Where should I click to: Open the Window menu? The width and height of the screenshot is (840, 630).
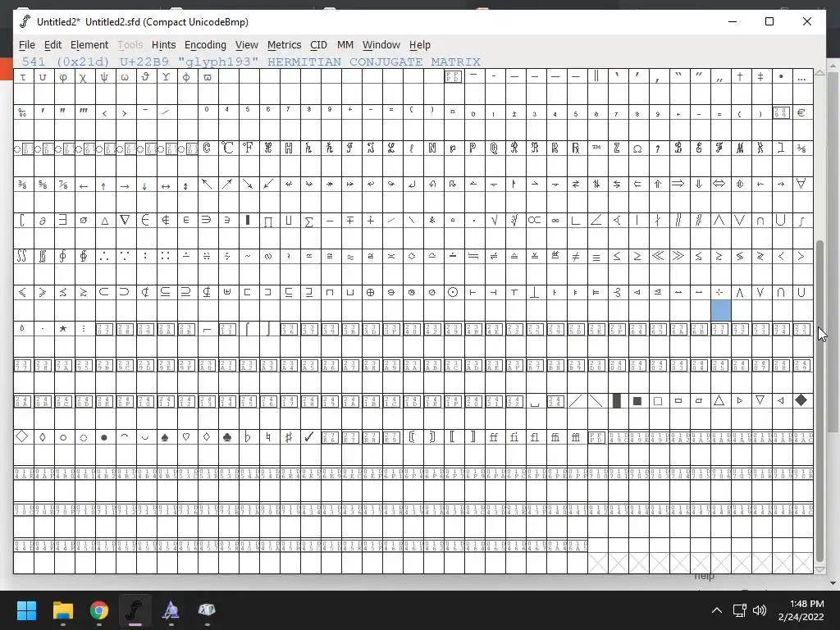381,45
